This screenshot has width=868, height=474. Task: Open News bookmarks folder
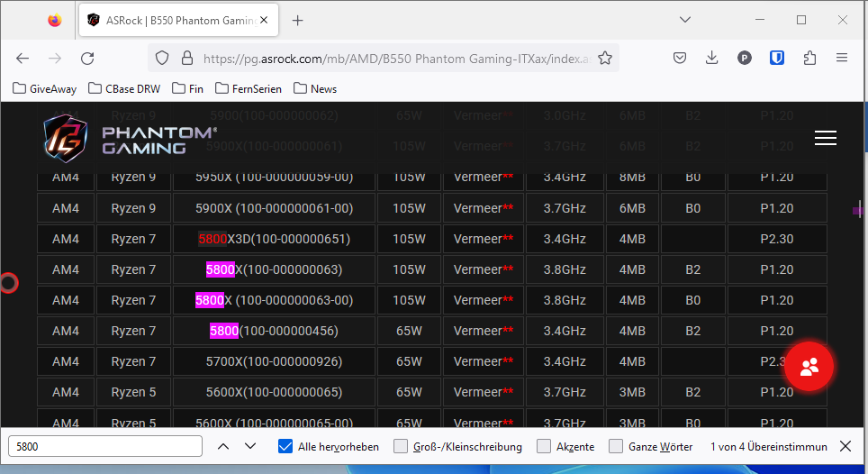[x=315, y=88]
